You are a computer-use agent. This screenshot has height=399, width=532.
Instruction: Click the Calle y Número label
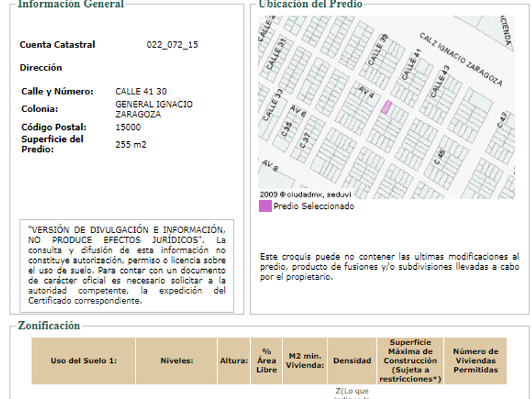[57, 92]
